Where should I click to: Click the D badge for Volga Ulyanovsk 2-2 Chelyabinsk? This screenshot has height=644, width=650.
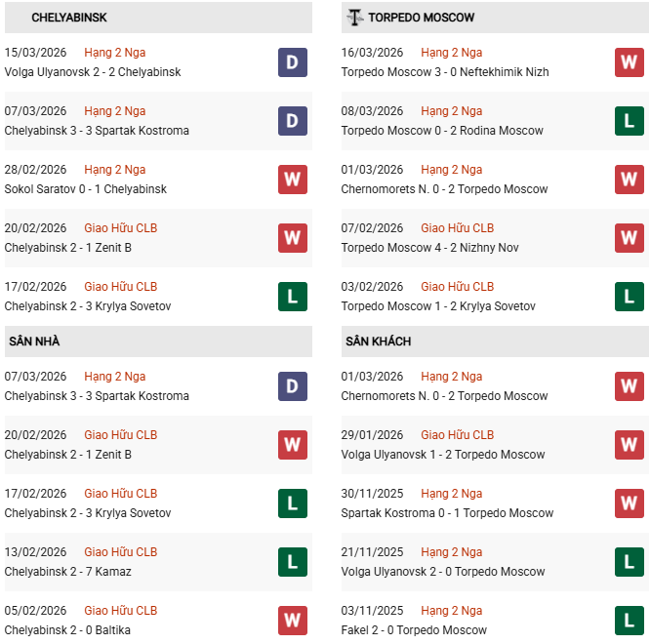click(292, 62)
